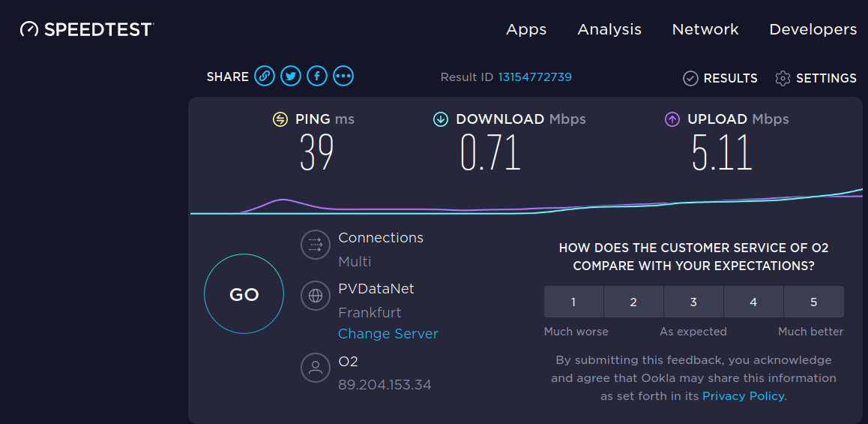868x424 pixels.
Task: Rate customer service 5 Much better
Action: click(814, 302)
